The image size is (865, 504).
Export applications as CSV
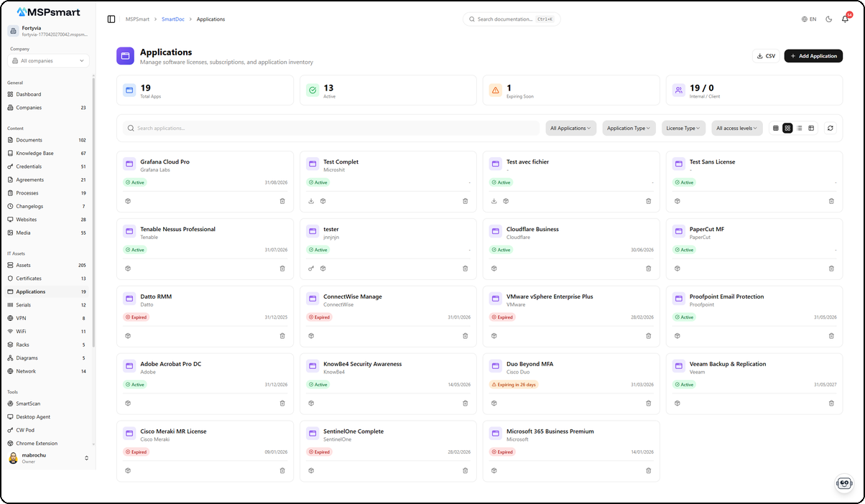tap(766, 55)
